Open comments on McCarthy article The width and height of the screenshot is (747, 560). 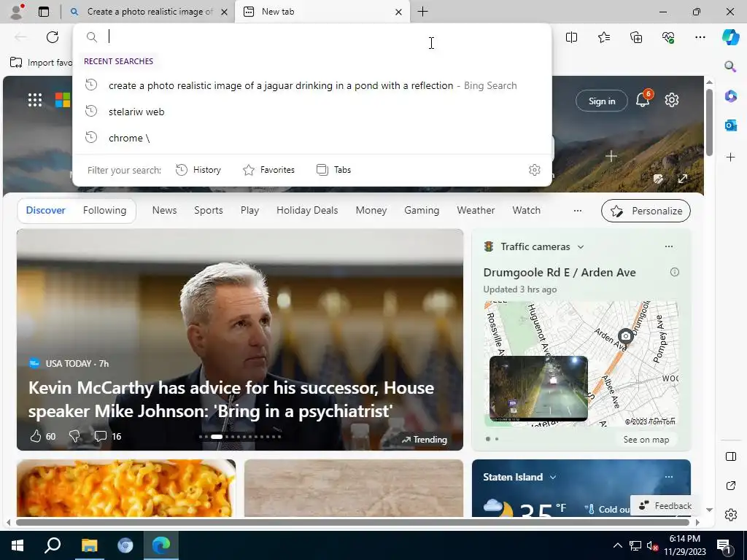100,436
